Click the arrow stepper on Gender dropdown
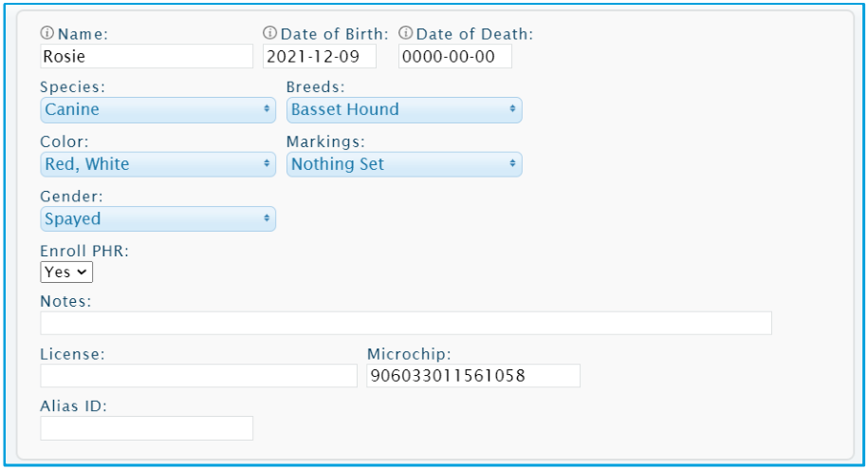The width and height of the screenshot is (868, 470). (x=267, y=218)
